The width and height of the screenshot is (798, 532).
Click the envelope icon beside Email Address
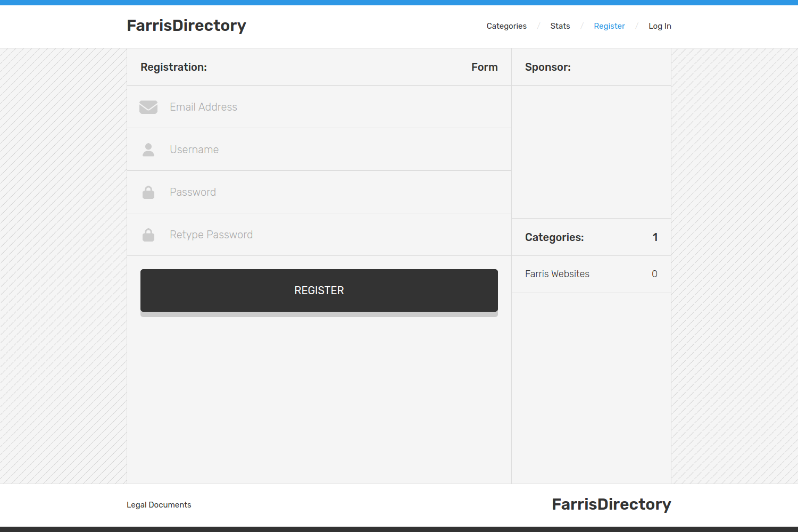coord(148,107)
